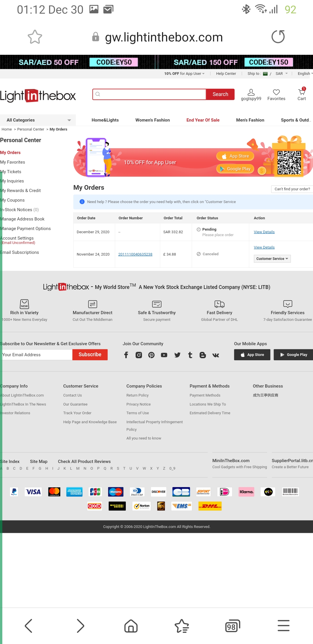Open Men's Fashion menu

click(x=250, y=120)
